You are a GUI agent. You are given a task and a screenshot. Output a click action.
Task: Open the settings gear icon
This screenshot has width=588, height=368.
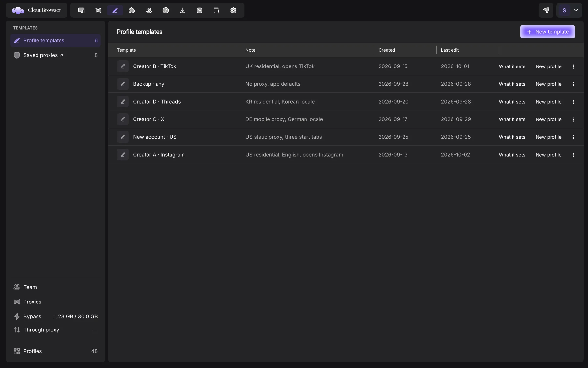[233, 10]
